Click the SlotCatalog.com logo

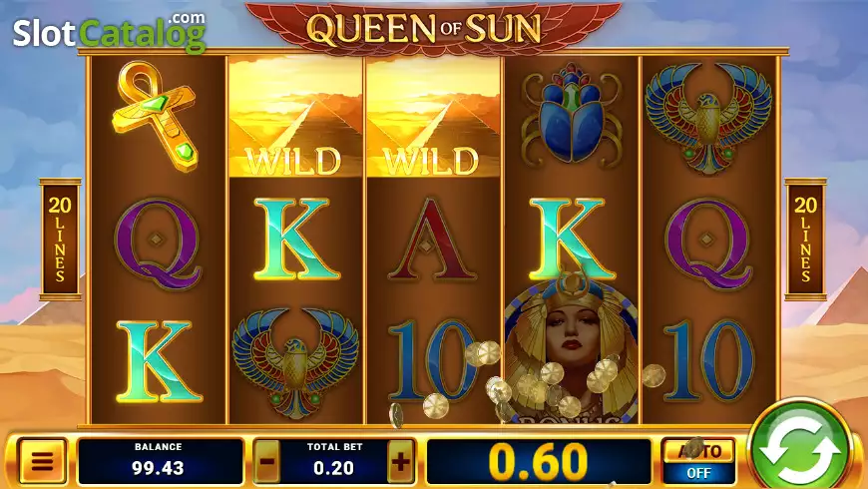click(x=110, y=32)
